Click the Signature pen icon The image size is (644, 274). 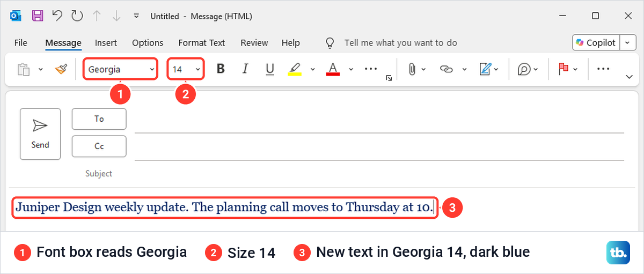[x=486, y=69]
